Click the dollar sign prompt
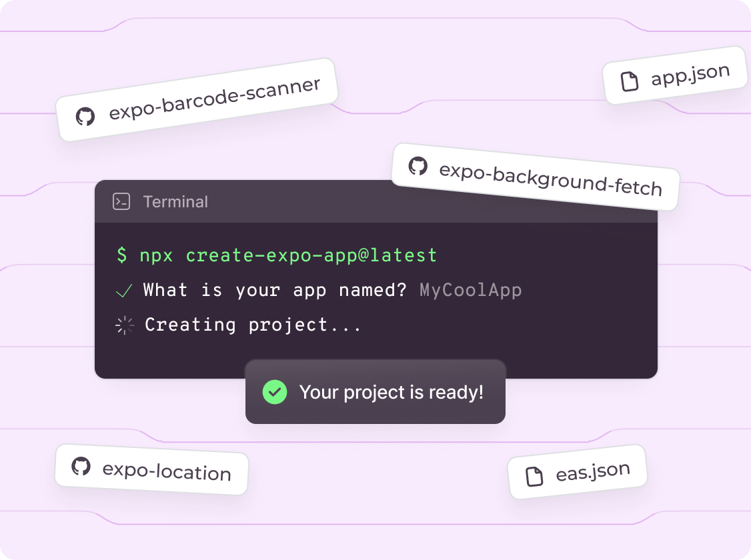751x560 pixels. tap(122, 255)
